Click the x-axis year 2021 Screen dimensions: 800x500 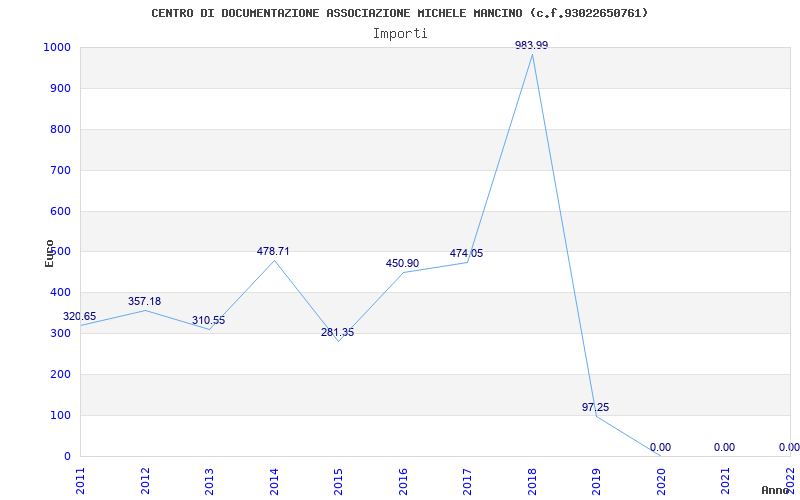pyautogui.click(x=726, y=481)
